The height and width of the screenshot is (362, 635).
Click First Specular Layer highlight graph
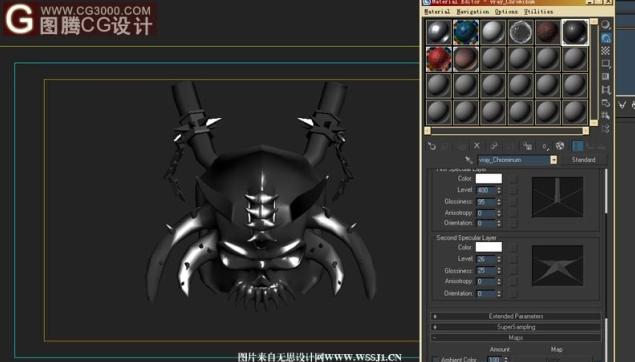(x=557, y=197)
